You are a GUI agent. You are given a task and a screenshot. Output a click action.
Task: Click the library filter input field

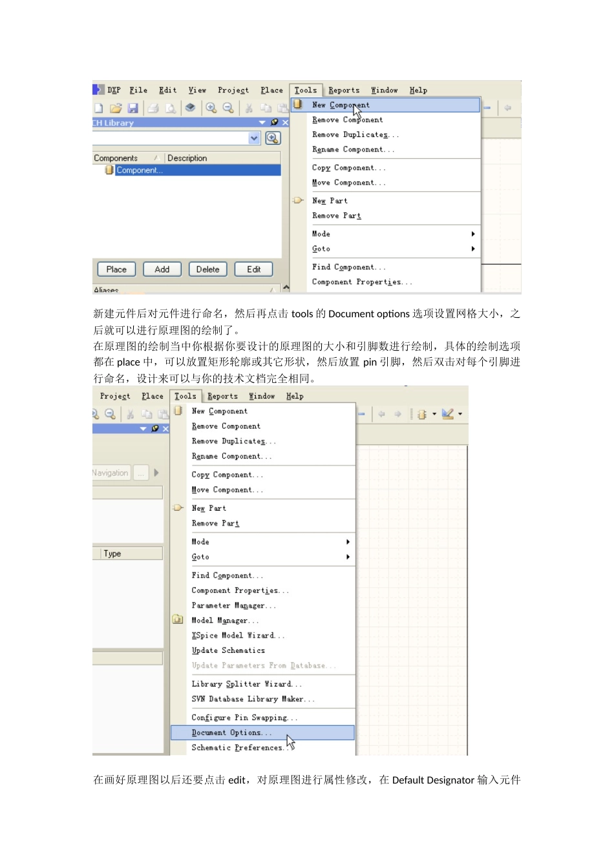170,138
